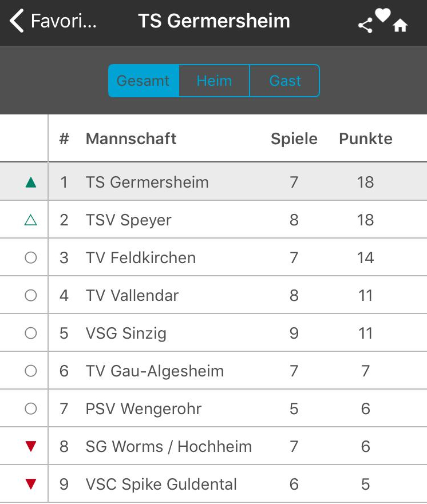Tap red down triangle beside SG Worms / Hochheim
The image size is (427, 504).
tap(31, 446)
